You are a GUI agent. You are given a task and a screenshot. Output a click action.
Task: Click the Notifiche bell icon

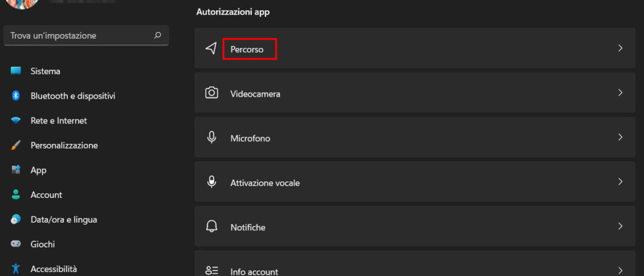(212, 227)
